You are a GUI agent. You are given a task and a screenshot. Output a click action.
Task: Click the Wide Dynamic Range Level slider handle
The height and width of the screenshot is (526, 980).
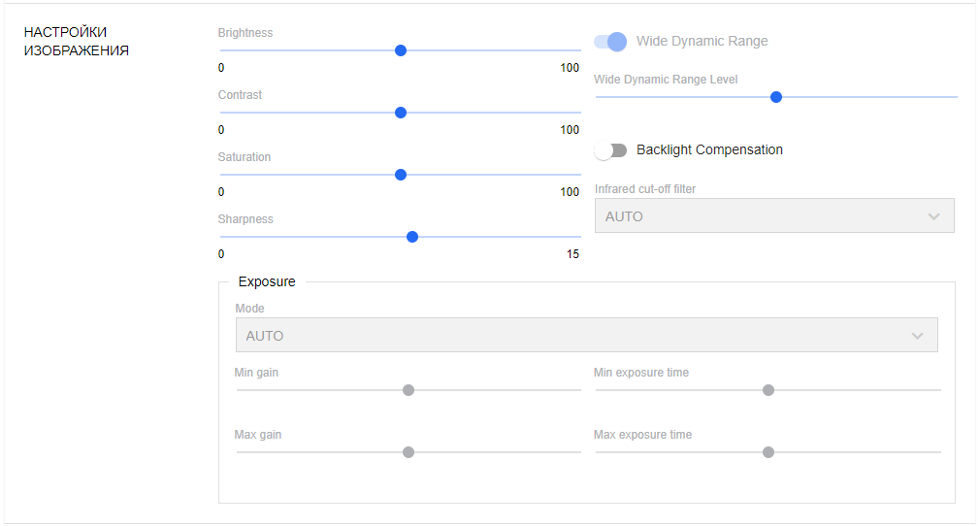point(776,97)
